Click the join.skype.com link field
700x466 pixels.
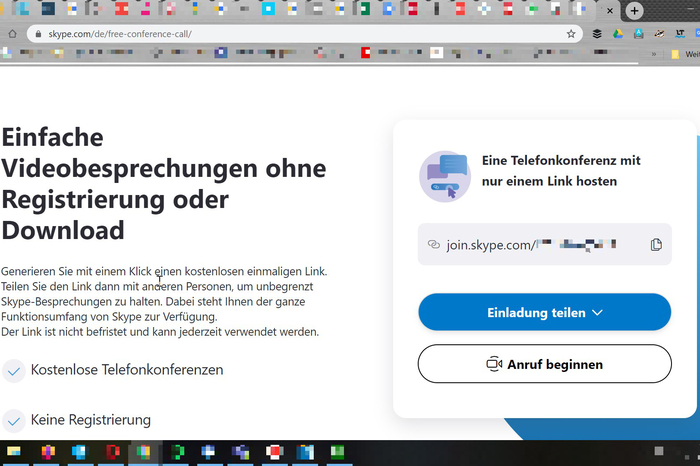coord(545,244)
